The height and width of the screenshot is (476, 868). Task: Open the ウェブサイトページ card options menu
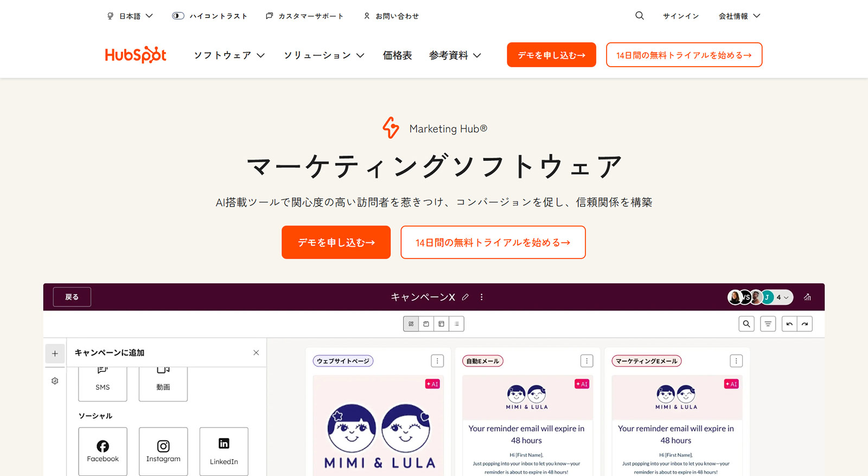point(437,361)
